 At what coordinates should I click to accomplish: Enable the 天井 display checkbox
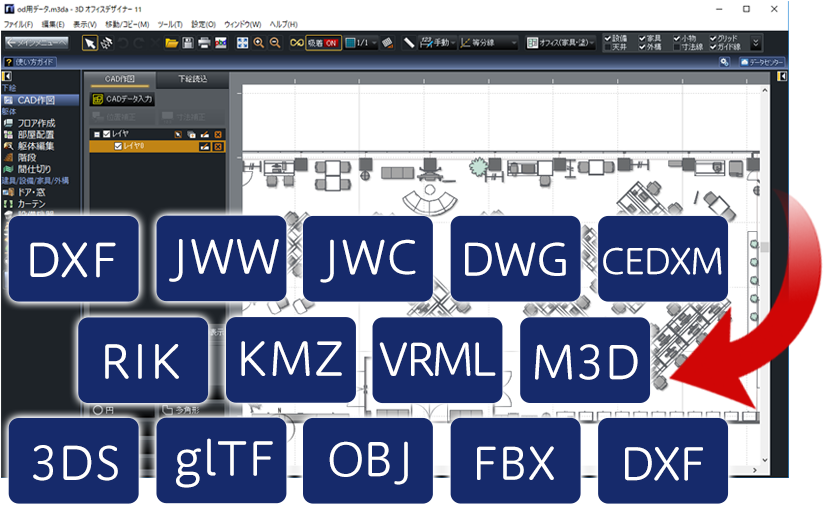[609, 47]
